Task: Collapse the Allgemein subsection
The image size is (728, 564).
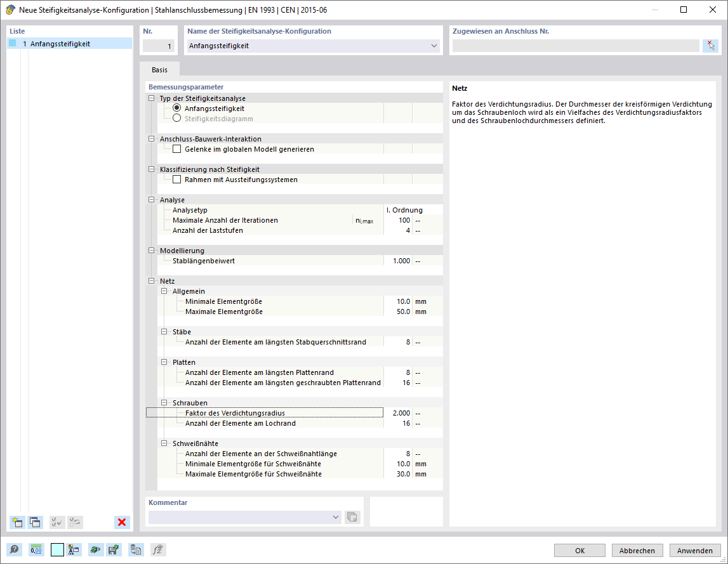Action: tap(164, 291)
